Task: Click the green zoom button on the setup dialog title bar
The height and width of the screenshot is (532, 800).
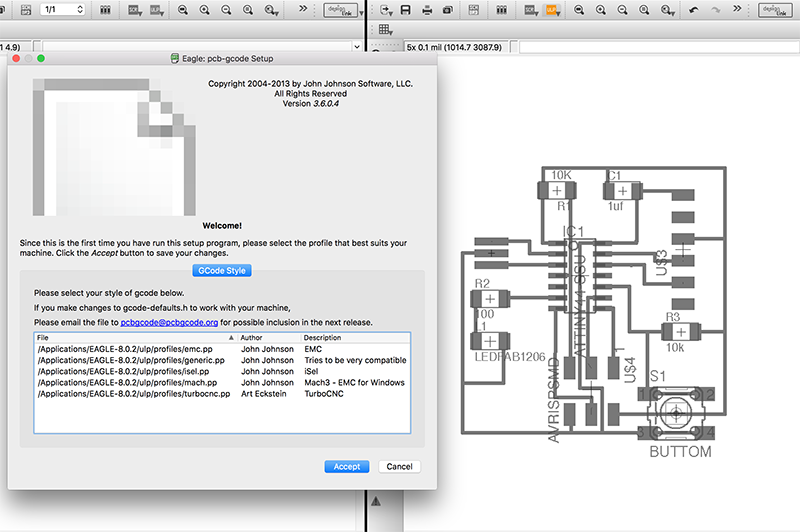Action: tap(41, 58)
